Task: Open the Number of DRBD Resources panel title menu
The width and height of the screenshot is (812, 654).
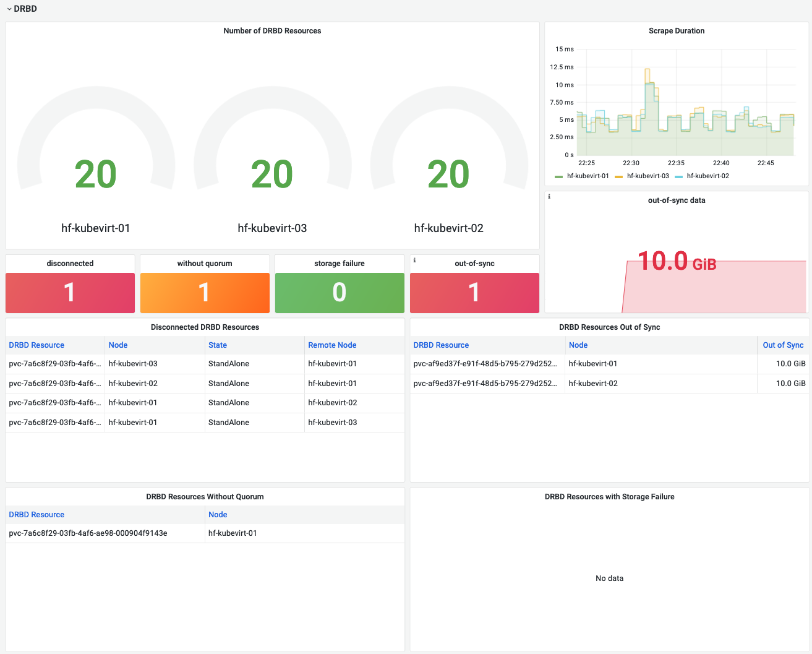Action: coord(272,31)
